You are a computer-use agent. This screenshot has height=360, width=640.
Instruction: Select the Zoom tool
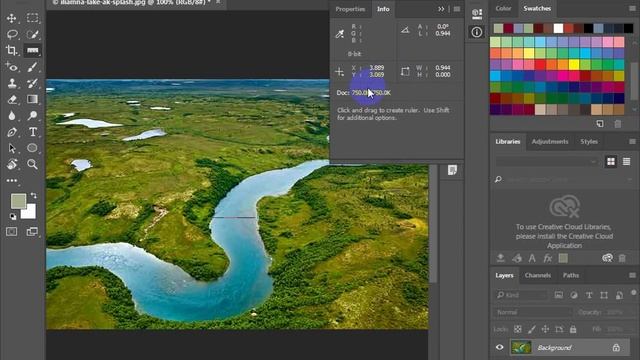[32, 164]
